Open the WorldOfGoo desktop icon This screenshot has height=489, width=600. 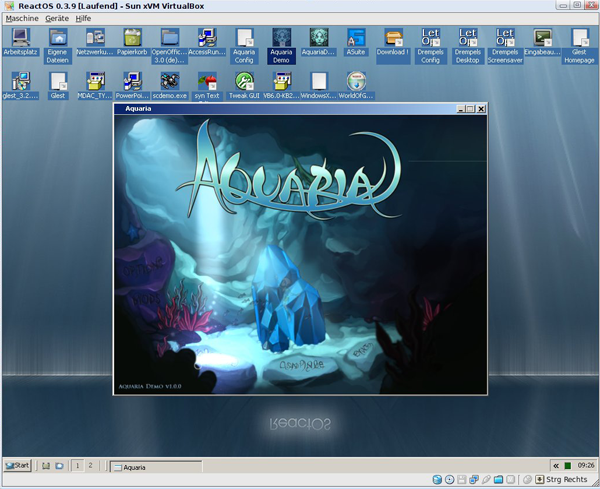pos(355,82)
